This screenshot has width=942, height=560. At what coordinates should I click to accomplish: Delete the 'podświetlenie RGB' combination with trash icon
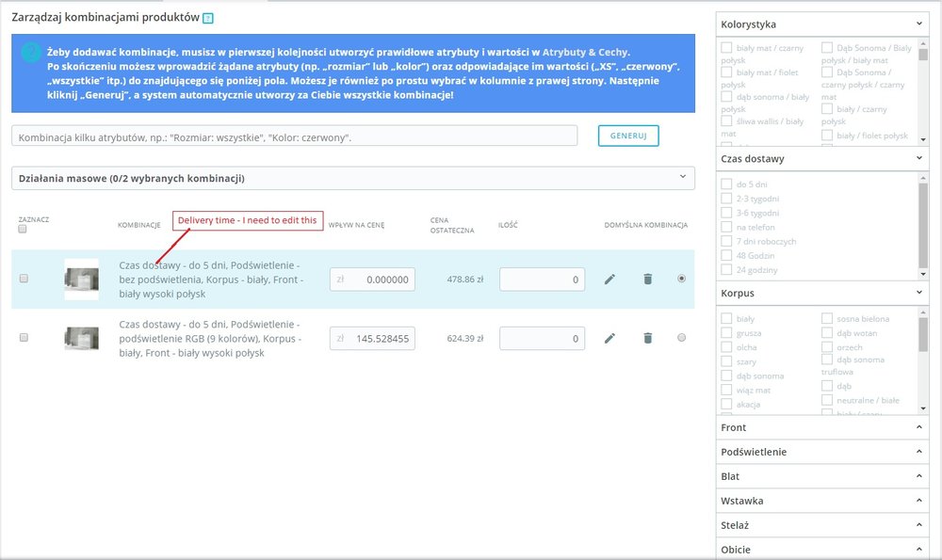click(648, 339)
